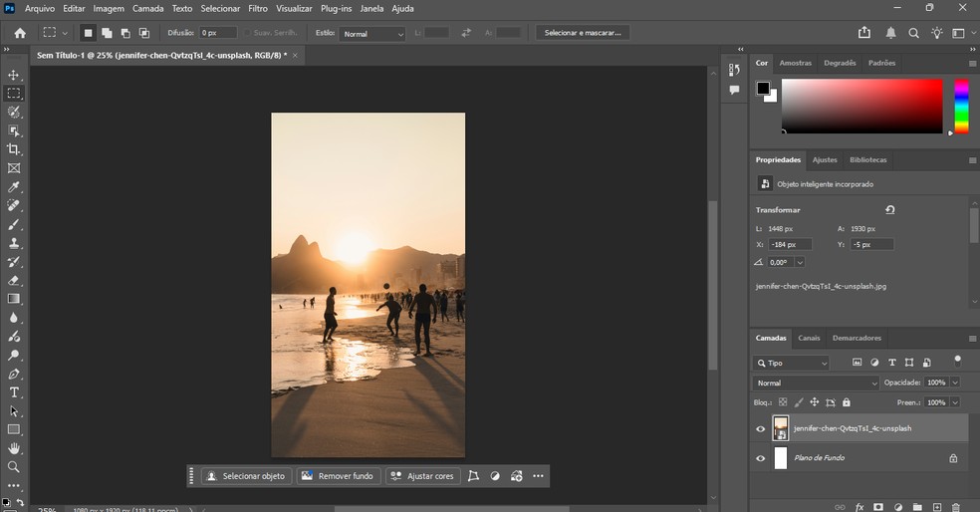Click the Selecionar e mascarar button

[583, 33]
